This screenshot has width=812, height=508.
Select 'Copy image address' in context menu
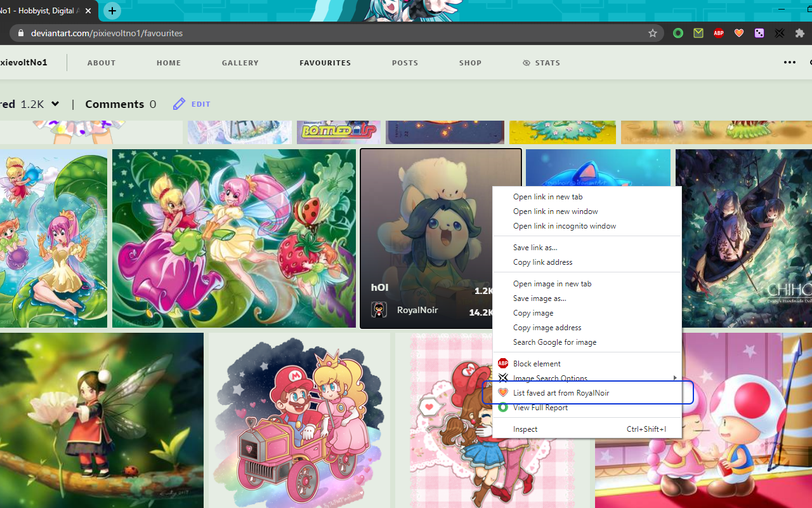[547, 328]
